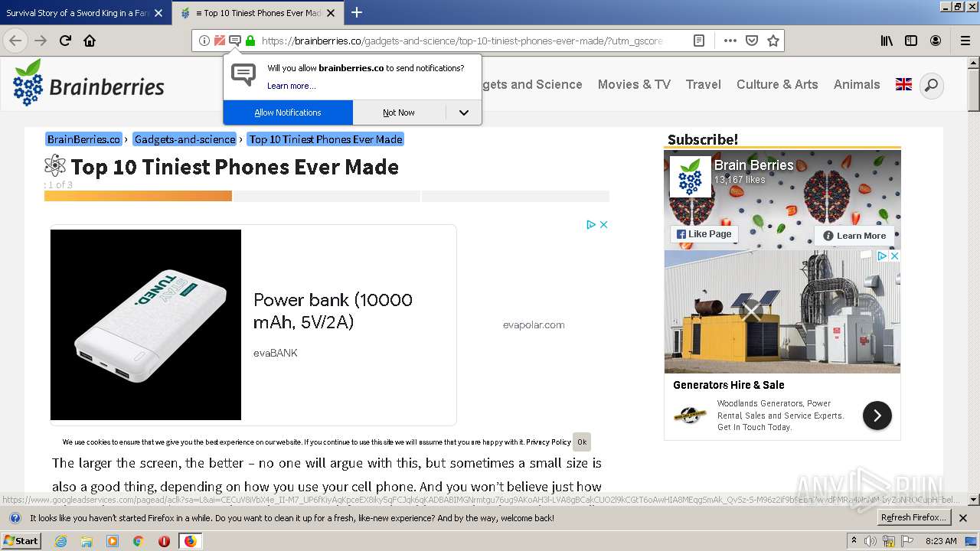Open the Animals menu item
This screenshot has width=980, height=551.
[x=857, y=84]
